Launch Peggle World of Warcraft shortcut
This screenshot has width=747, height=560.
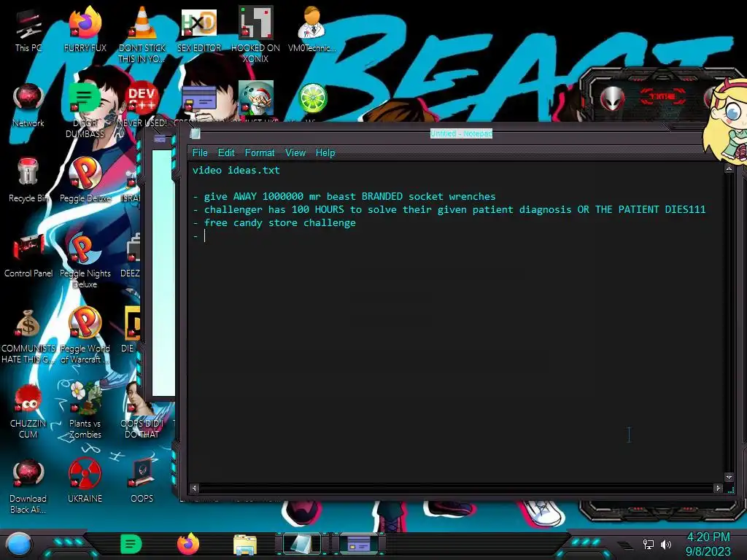[85, 335]
